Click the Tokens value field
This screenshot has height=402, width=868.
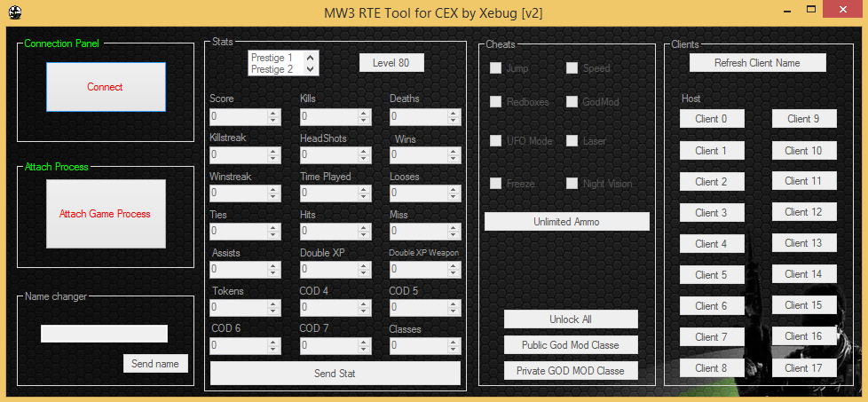(239, 307)
